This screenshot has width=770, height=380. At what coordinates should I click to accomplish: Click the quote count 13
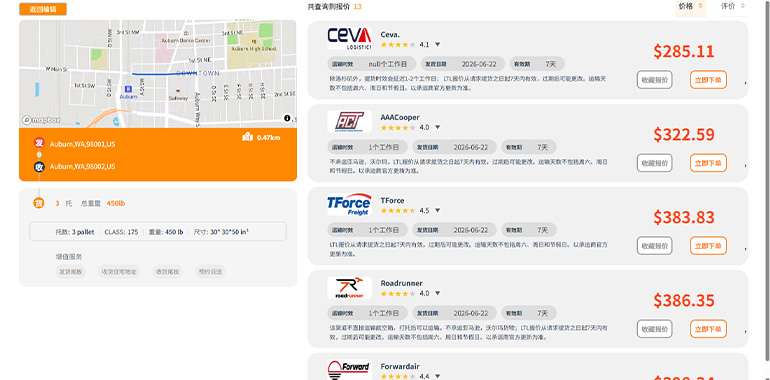pyautogui.click(x=358, y=6)
